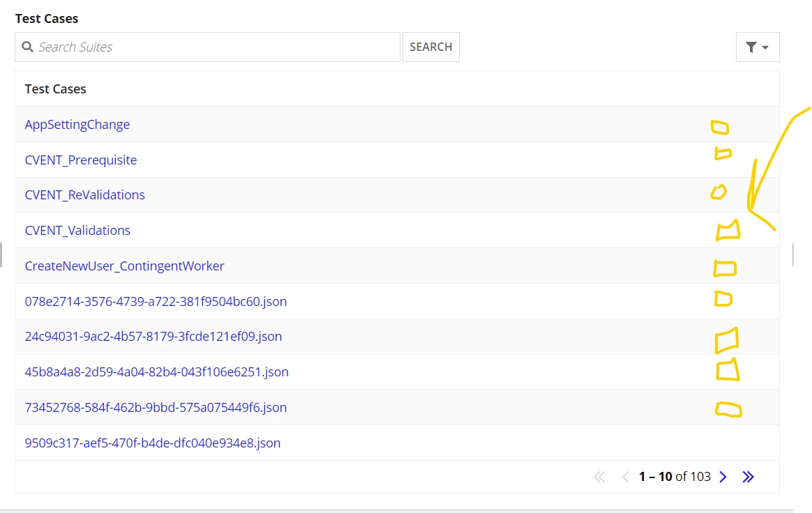
Task: Click the SEARCH button
Action: [431, 47]
